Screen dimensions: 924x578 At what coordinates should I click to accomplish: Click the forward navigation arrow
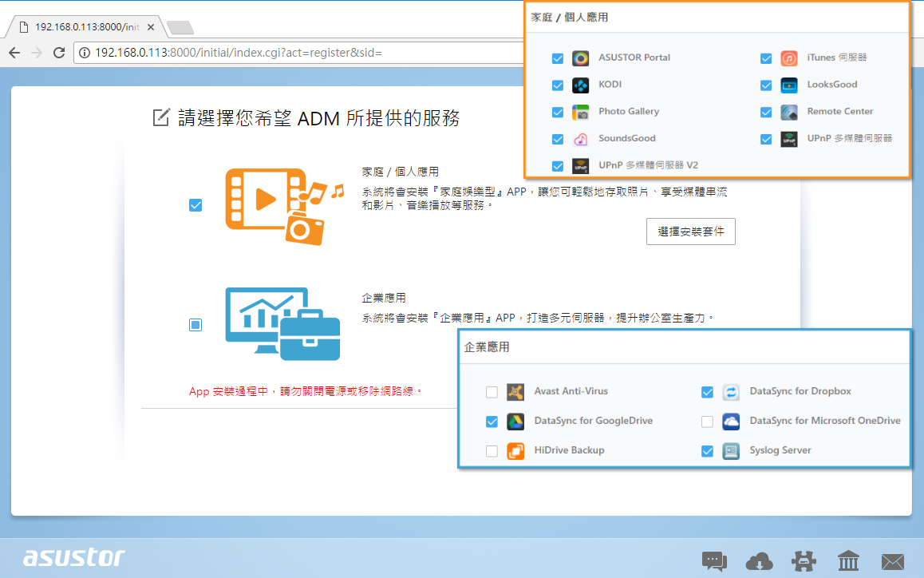point(37,53)
